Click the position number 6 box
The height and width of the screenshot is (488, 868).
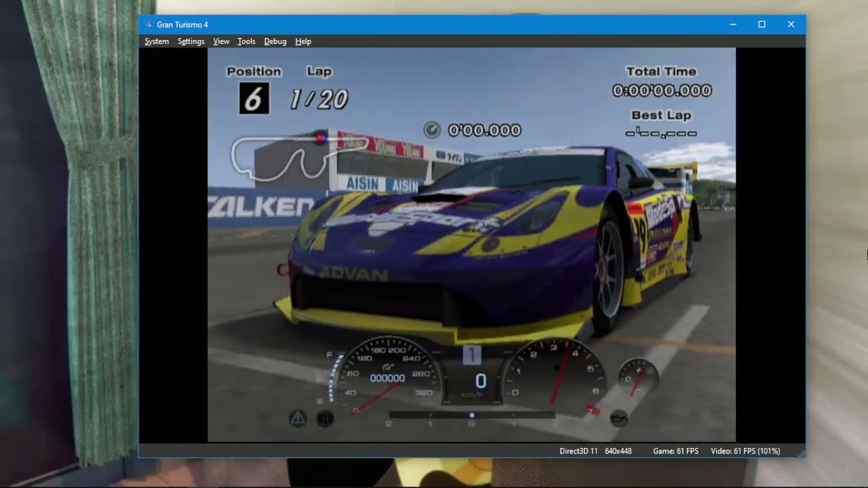coord(254,98)
